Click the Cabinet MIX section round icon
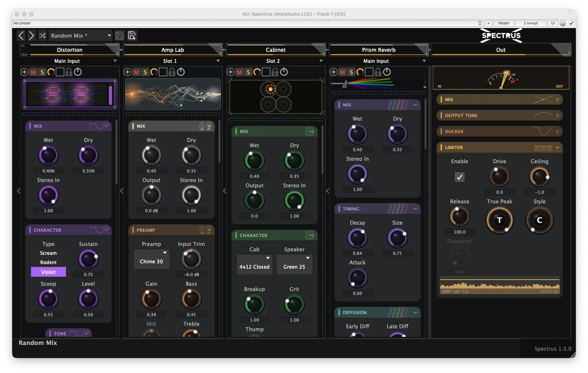The height and width of the screenshot is (373, 588). [310, 131]
